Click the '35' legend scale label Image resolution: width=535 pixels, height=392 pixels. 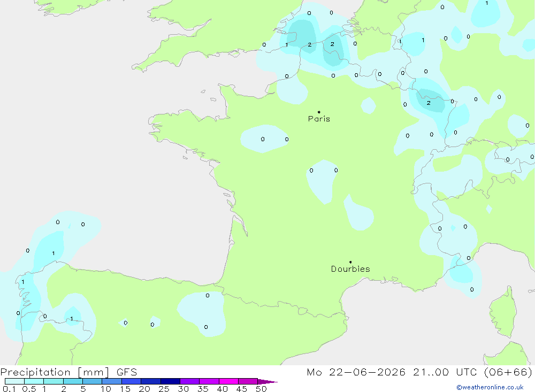203,389
